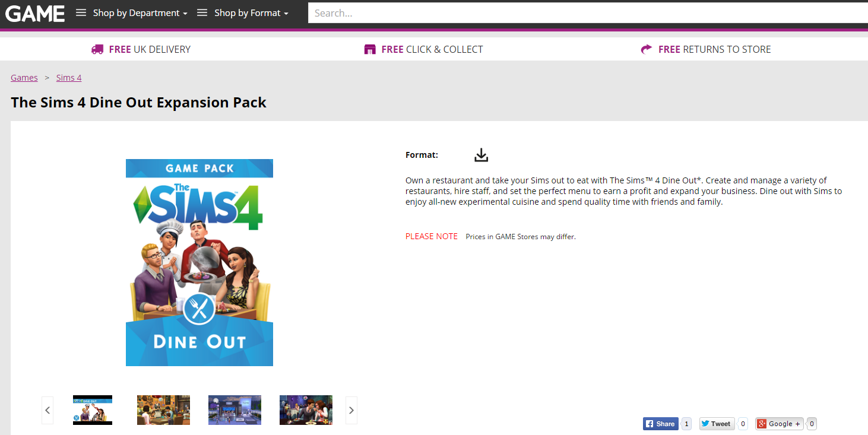Show previous thumbnails with left arrow
Viewport: 868px width, 435px height.
pos(47,410)
